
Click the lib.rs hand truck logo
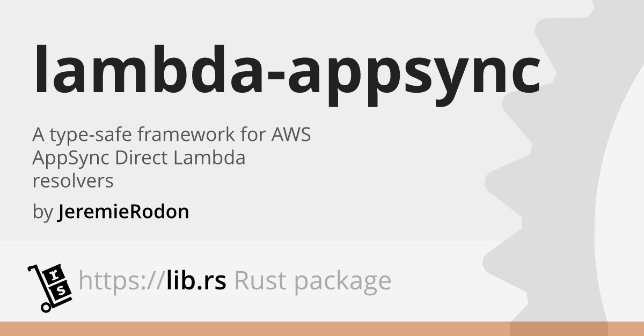[x=49, y=287]
